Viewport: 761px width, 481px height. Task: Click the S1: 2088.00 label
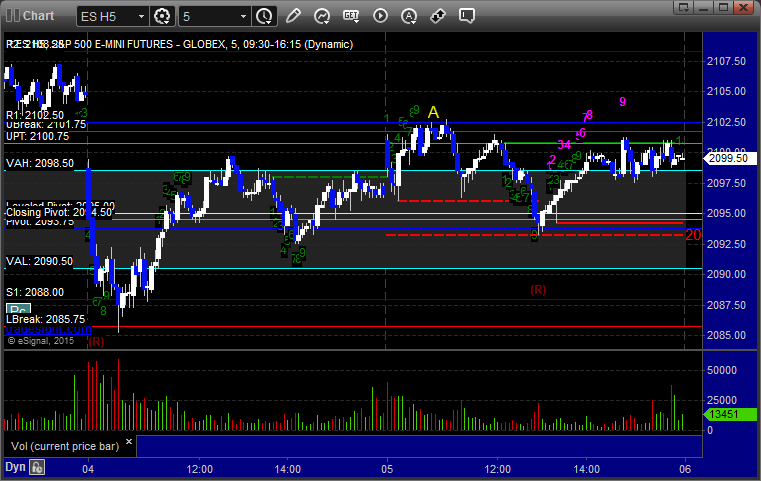(35, 292)
